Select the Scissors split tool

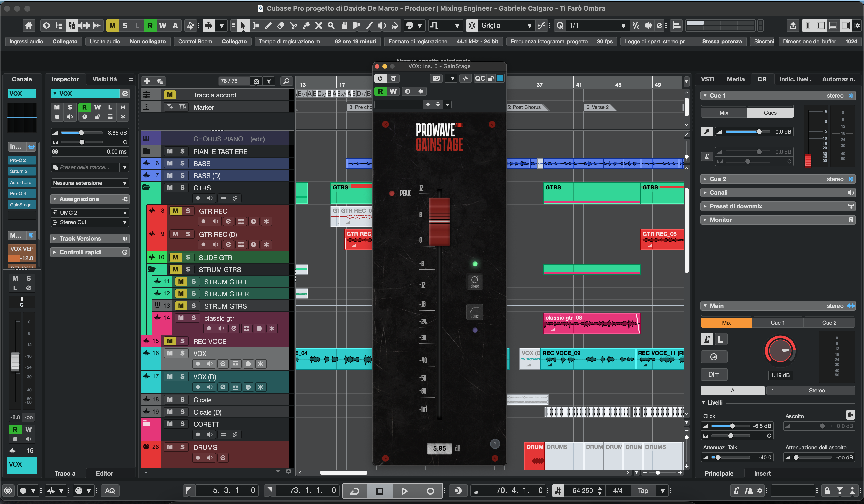(x=293, y=25)
